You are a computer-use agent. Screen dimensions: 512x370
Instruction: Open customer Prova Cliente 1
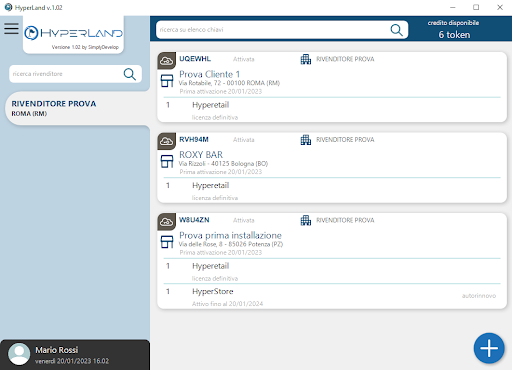(209, 74)
